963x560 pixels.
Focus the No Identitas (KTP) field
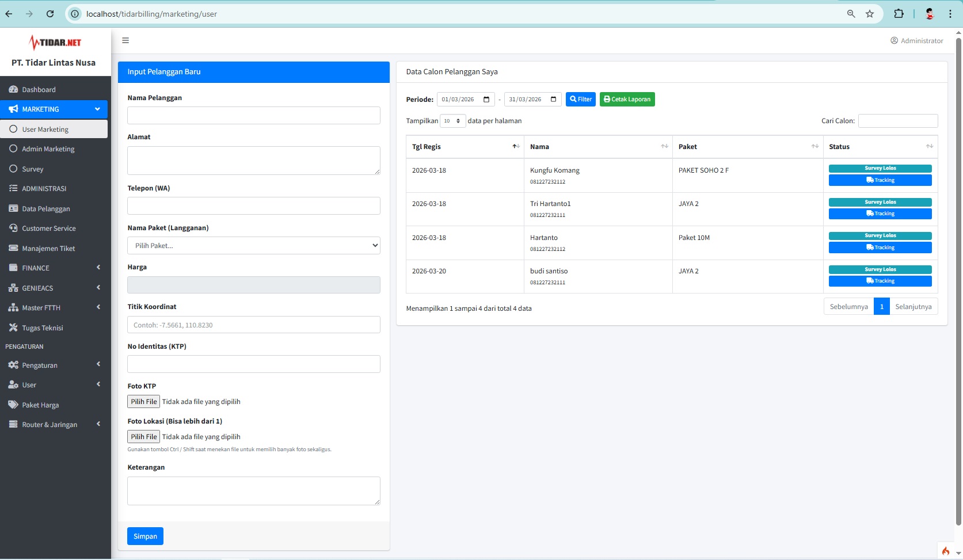[254, 364]
